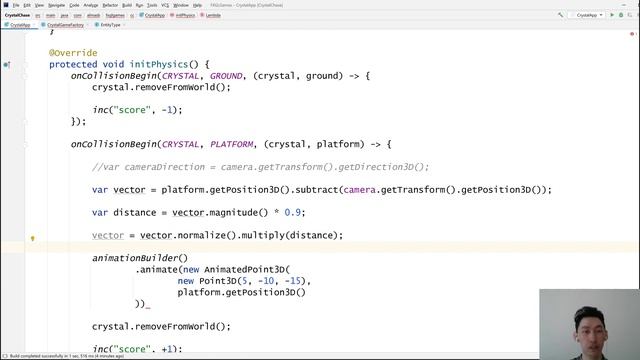This screenshot has width=640, height=360.
Task: Click CrystalApp class breadcrumb in navigation bar
Action: 152,15
